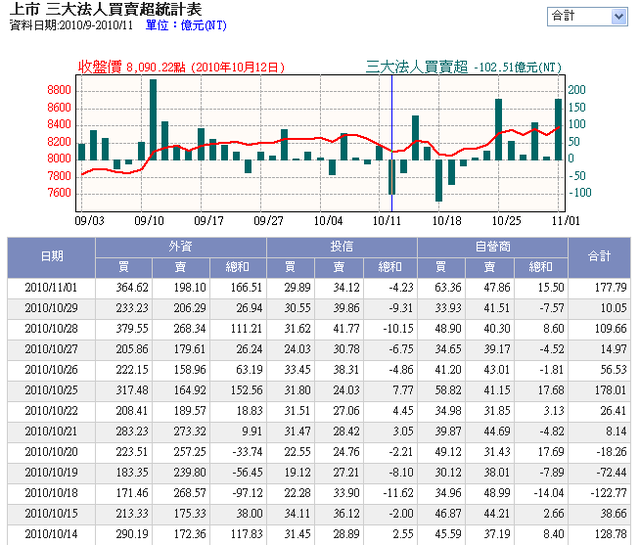Click foreign net value -97.12

click(x=247, y=493)
